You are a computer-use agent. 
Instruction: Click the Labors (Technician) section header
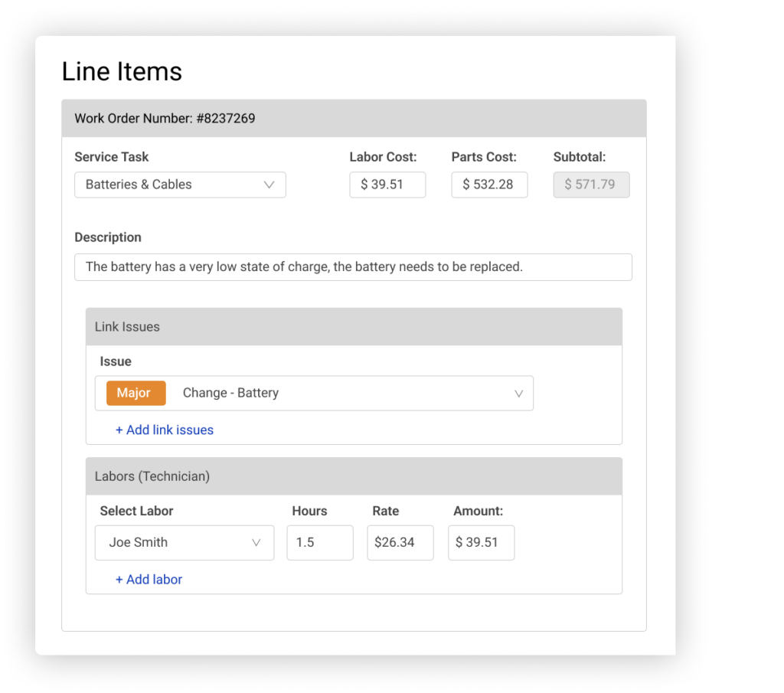[x=152, y=476]
